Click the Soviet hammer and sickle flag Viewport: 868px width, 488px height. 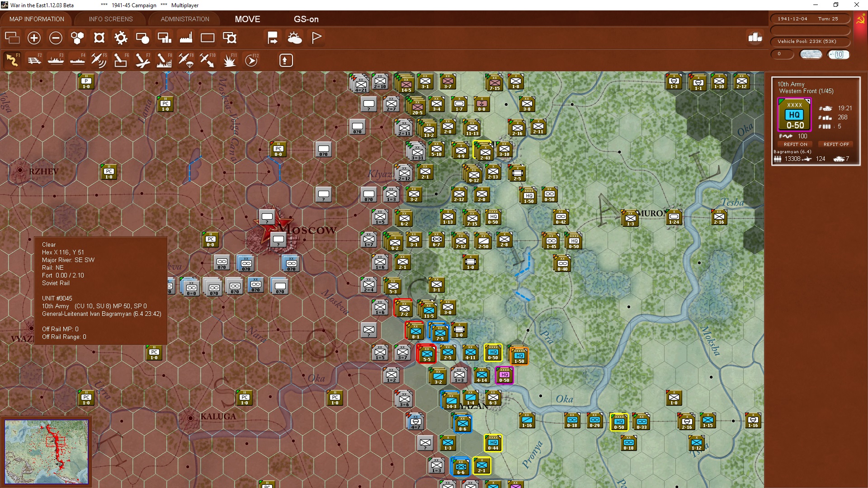860,19
